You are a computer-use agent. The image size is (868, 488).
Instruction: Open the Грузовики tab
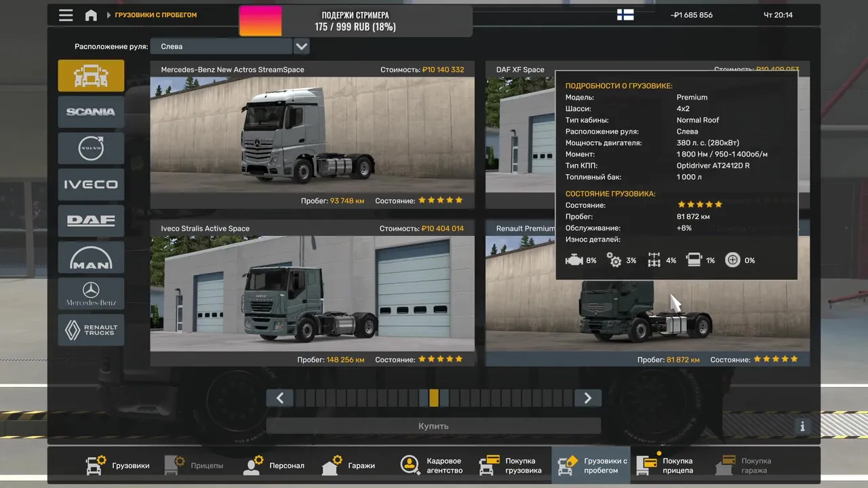(117, 466)
